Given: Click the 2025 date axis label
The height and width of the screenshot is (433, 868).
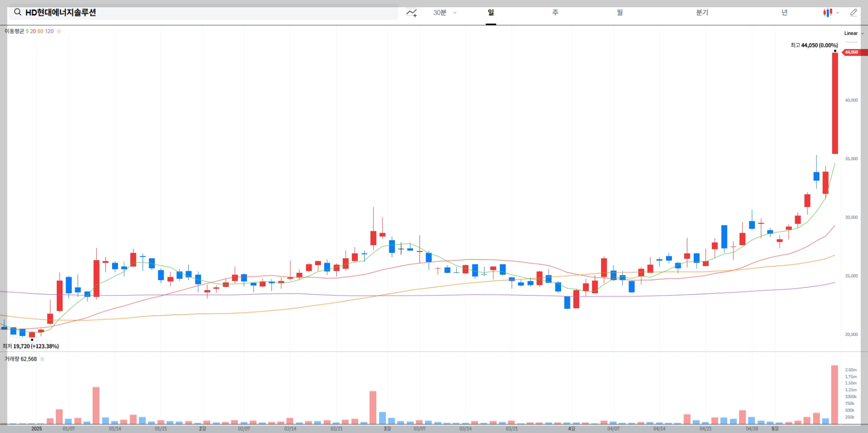Looking at the screenshot, I should coord(36,429).
